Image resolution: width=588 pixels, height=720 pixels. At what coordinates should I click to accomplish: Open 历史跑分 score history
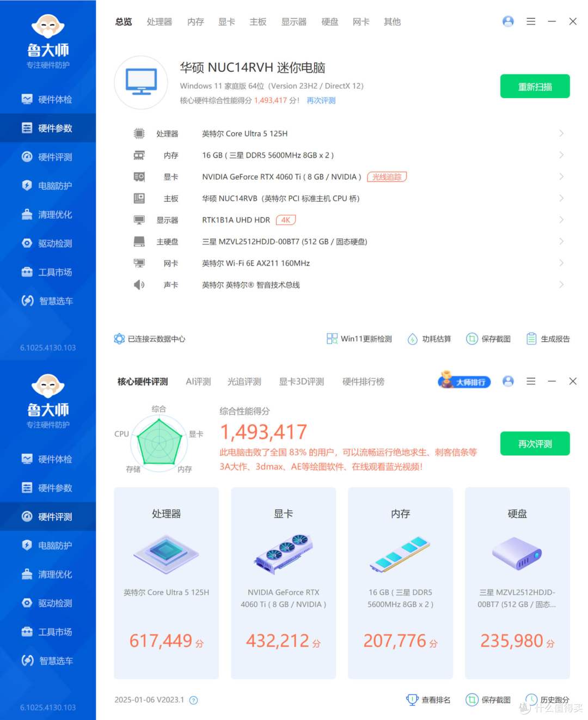coord(547,700)
